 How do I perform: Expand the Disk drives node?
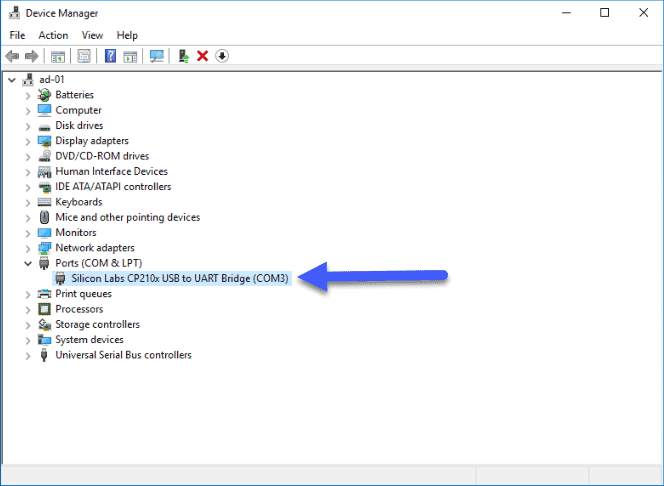click(28, 126)
